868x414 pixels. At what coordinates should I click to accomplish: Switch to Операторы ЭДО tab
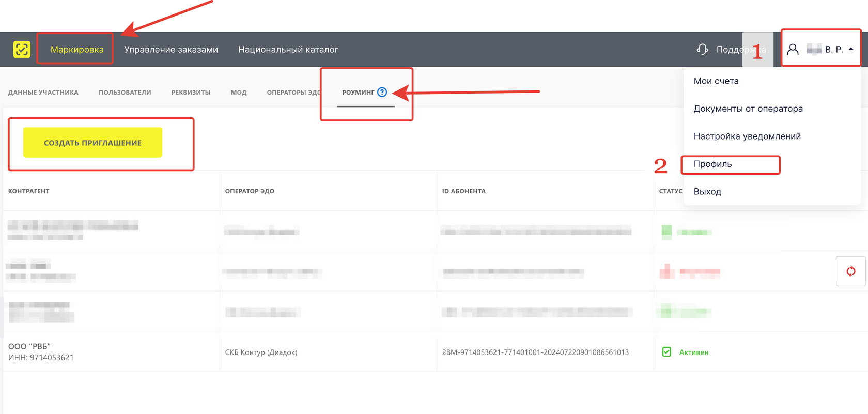tap(293, 93)
